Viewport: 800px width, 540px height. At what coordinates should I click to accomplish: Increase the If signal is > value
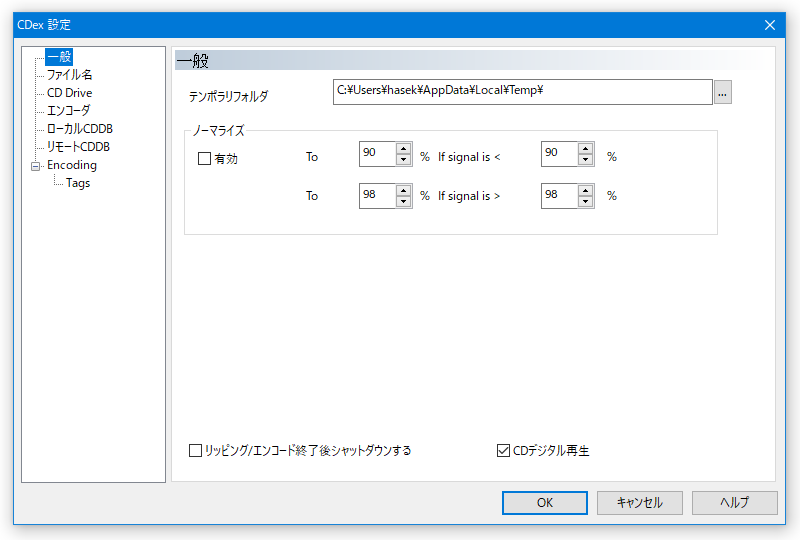coord(586,190)
